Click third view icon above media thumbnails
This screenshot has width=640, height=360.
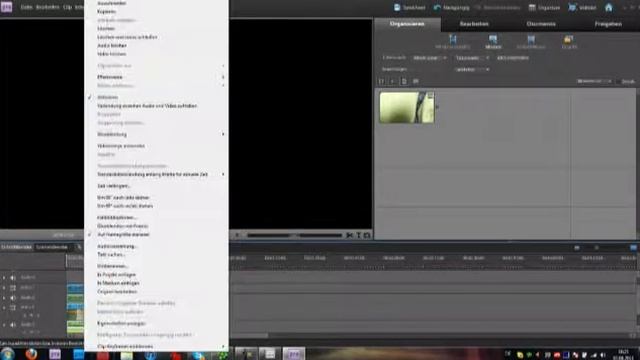pos(404,81)
